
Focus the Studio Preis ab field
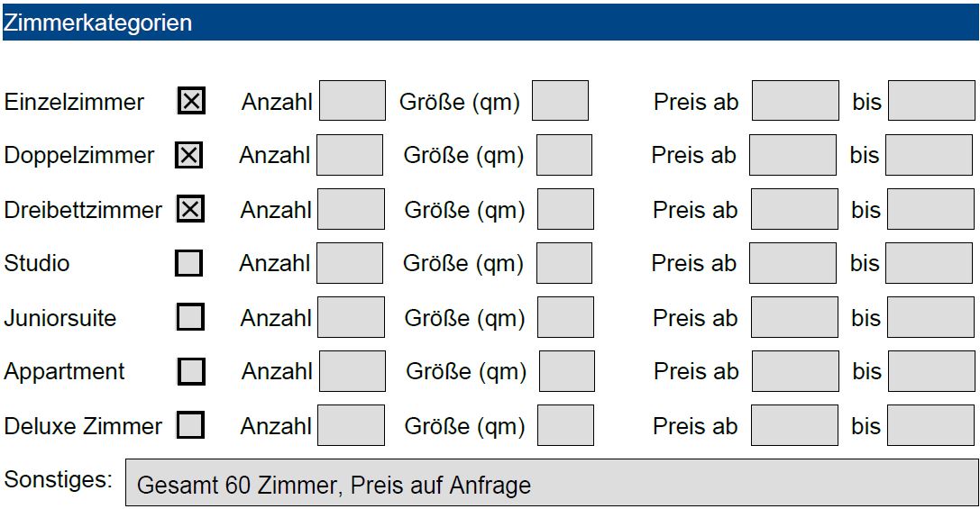[792, 263]
